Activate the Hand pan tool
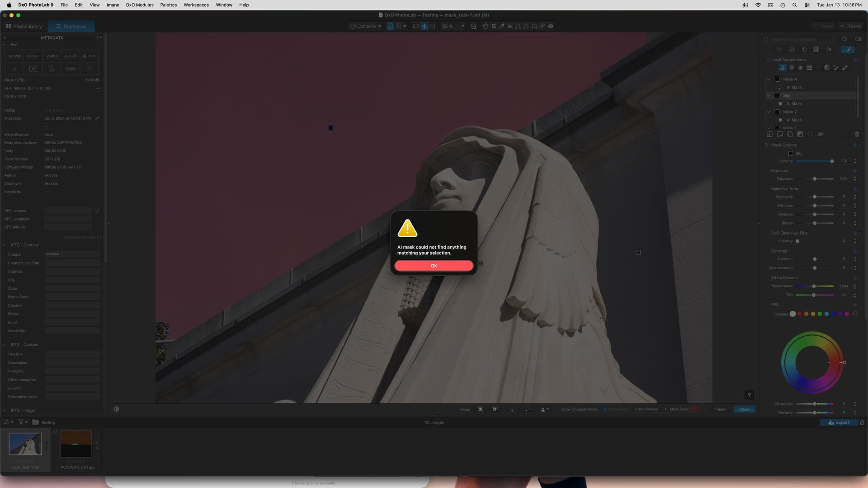Screen dimensions: 868x488 (485, 26)
